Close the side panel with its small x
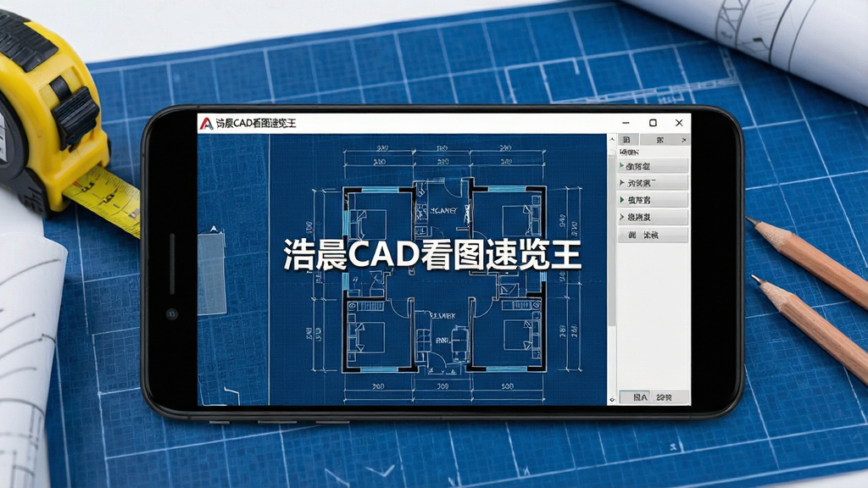The image size is (868, 488). pos(684,140)
